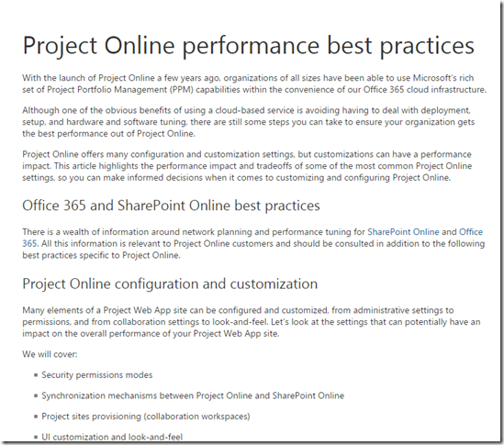Screen dimensions: 504x445
Task: Click the paragraph starting Although one of
Action: [x=248, y=122]
